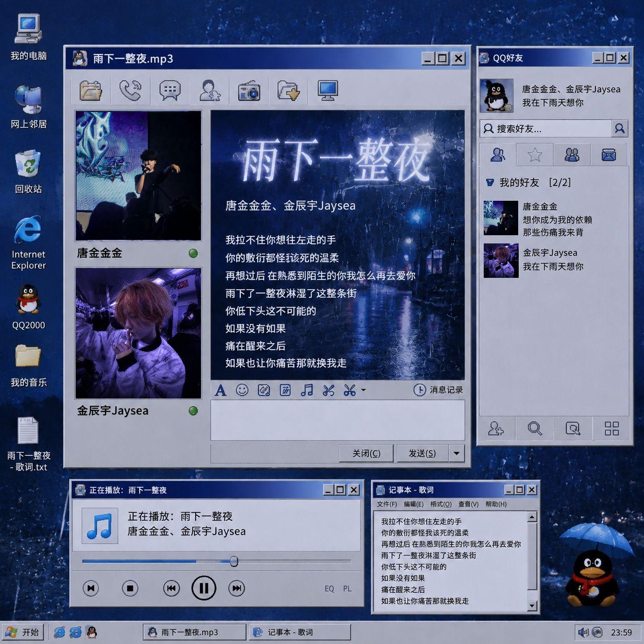Image resolution: width=644 pixels, height=644 pixels.
Task: Click the monitor screen icon in chat toolbar
Action: point(327,90)
